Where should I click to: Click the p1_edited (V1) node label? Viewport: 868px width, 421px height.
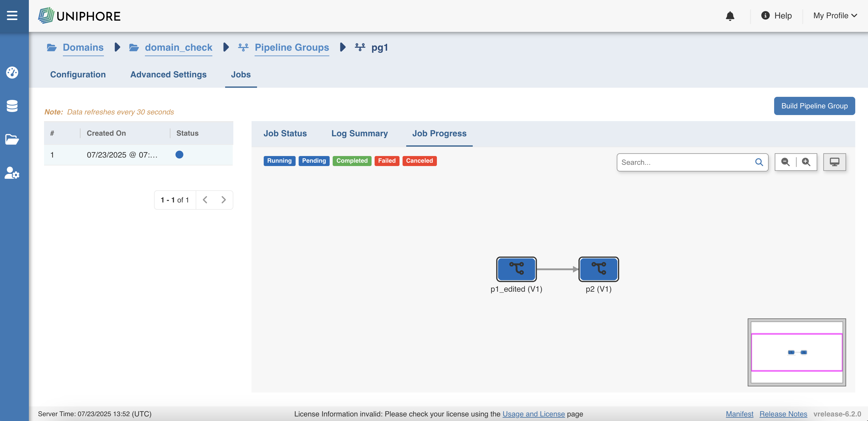516,289
